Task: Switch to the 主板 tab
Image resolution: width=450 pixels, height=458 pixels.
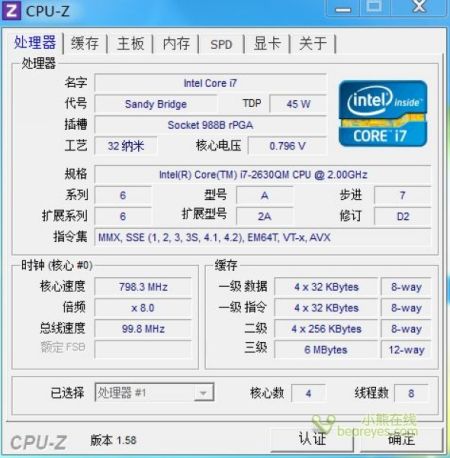Action: point(130,43)
